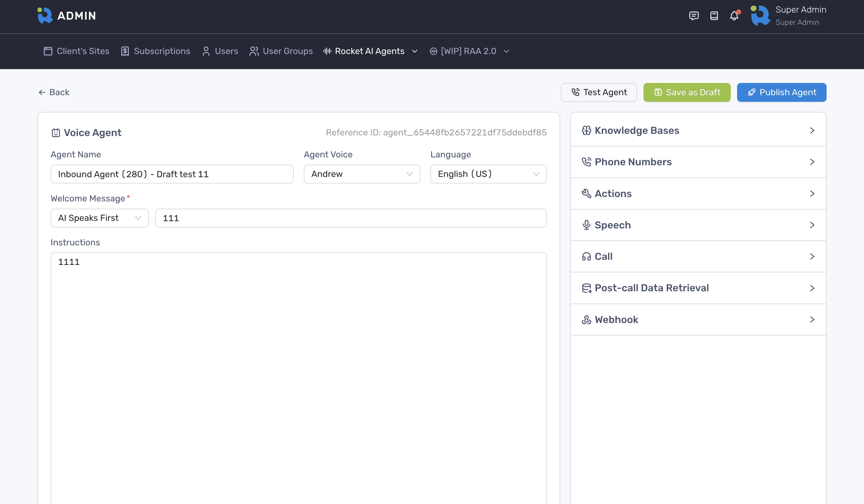864x504 pixels.
Task: Click the Rocket Admin logo icon
Action: (x=45, y=16)
